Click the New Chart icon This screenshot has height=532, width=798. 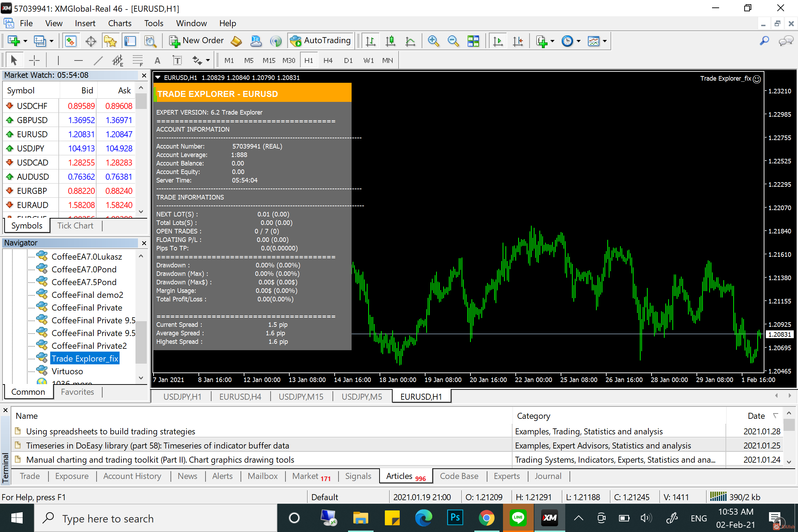tap(14, 41)
